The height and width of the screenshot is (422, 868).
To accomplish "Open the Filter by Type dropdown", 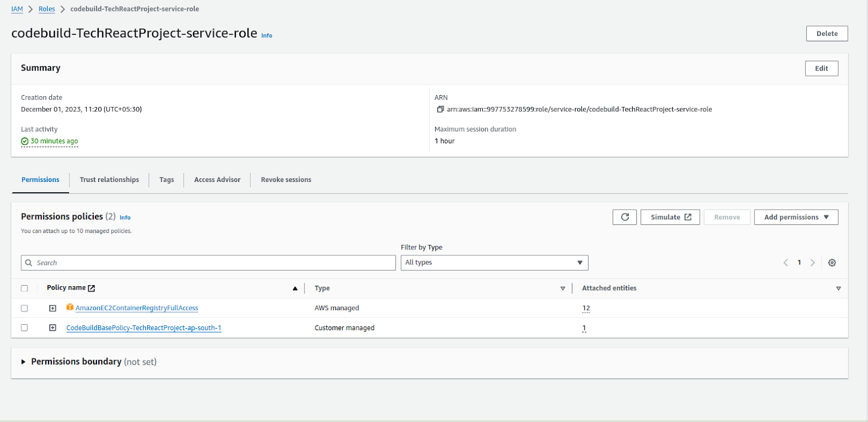I will [494, 263].
